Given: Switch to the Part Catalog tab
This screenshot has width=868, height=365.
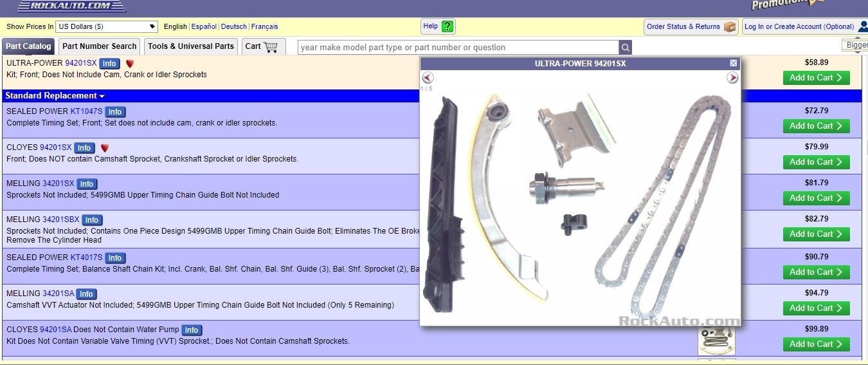Looking at the screenshot, I should tap(28, 46).
